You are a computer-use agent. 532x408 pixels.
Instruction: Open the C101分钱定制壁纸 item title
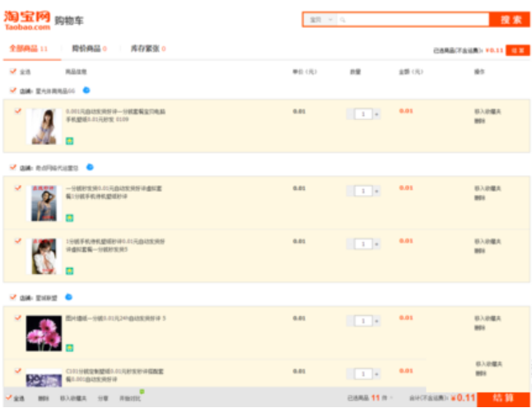coord(114,375)
